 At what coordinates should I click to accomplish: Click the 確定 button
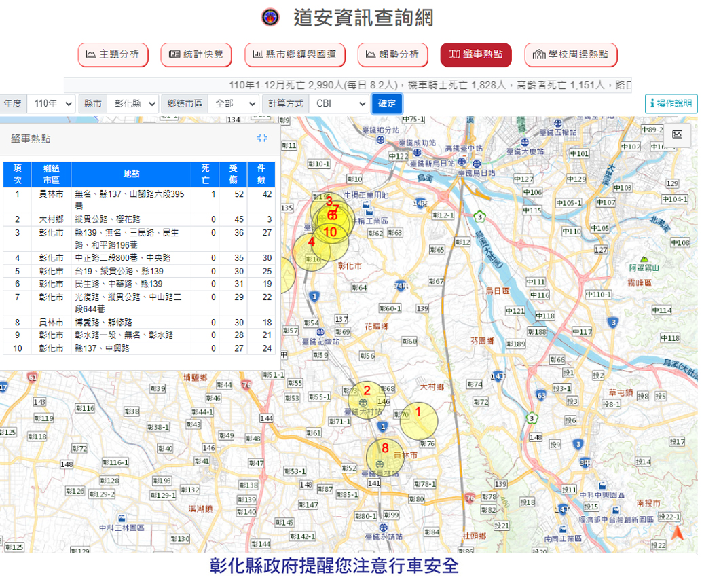(x=387, y=104)
